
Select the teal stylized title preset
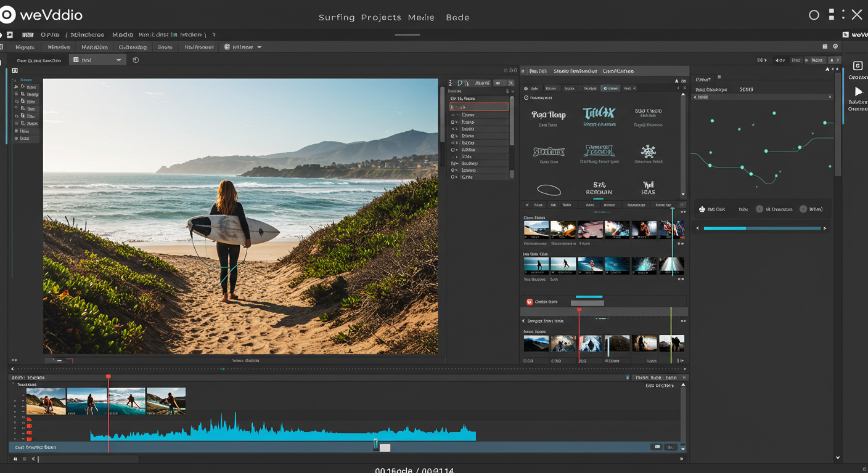(x=599, y=114)
